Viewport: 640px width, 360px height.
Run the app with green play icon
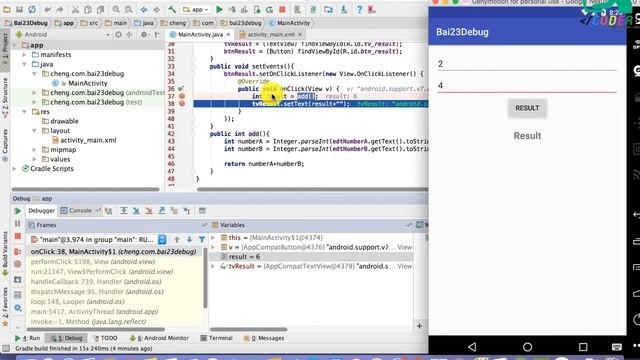(219, 9)
